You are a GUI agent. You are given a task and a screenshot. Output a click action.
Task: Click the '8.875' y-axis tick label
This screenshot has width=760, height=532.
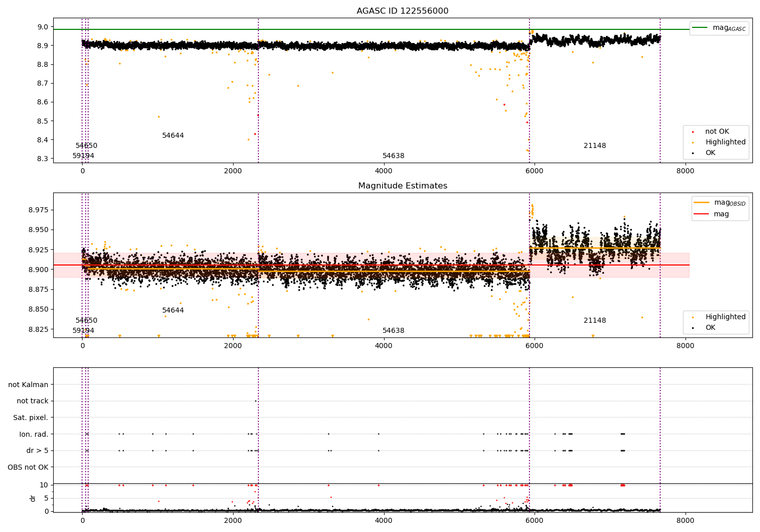pos(39,289)
